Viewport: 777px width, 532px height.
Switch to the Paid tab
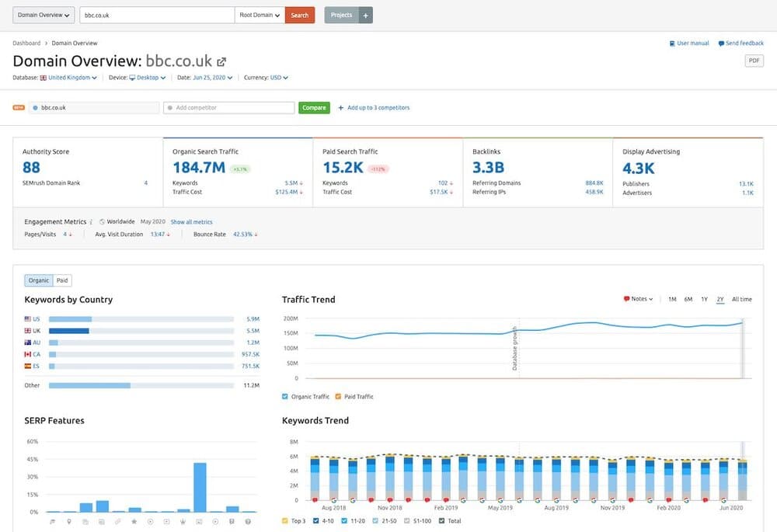[62, 280]
